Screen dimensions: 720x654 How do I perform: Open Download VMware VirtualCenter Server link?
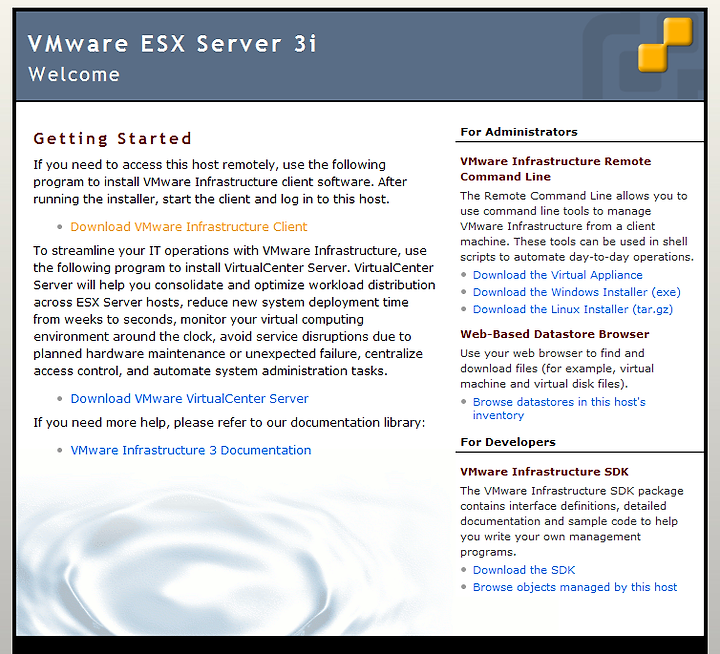point(189,399)
